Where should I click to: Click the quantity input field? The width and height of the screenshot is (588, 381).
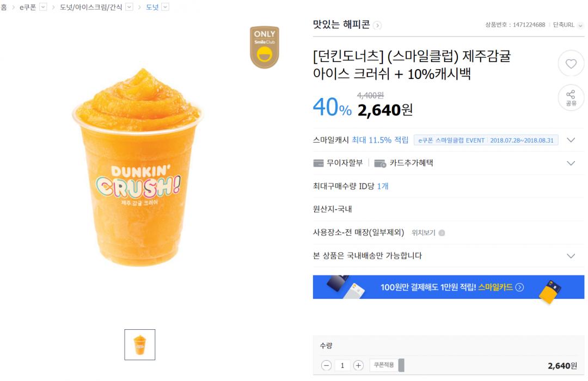[342, 365]
